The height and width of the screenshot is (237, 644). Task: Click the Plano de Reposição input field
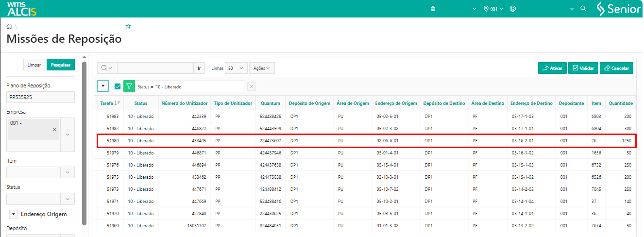pos(40,97)
